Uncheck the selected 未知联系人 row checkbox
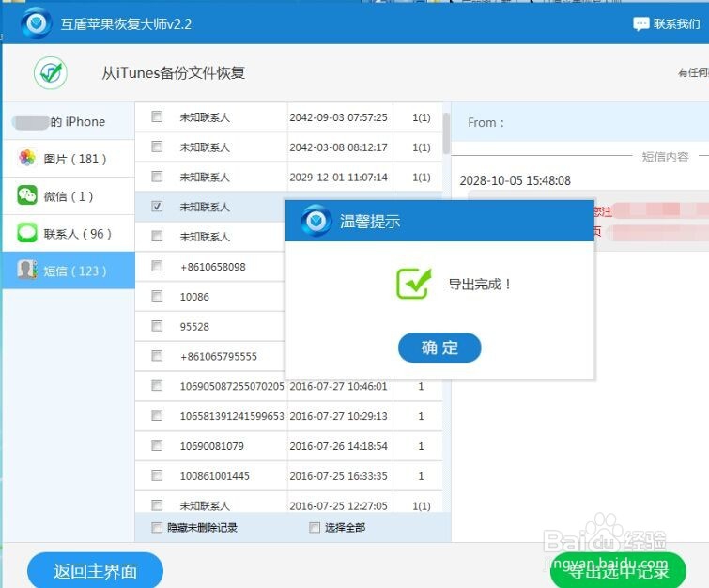This screenshot has width=709, height=588. 157,207
